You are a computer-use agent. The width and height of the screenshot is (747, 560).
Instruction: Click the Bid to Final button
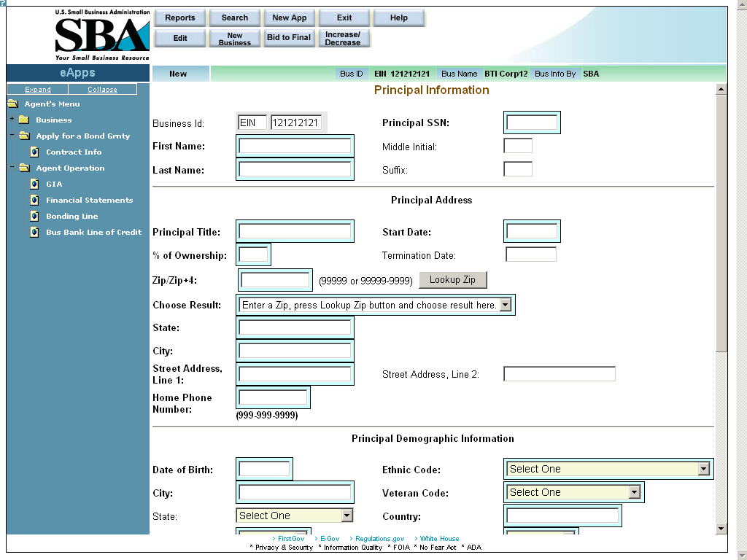pyautogui.click(x=289, y=38)
